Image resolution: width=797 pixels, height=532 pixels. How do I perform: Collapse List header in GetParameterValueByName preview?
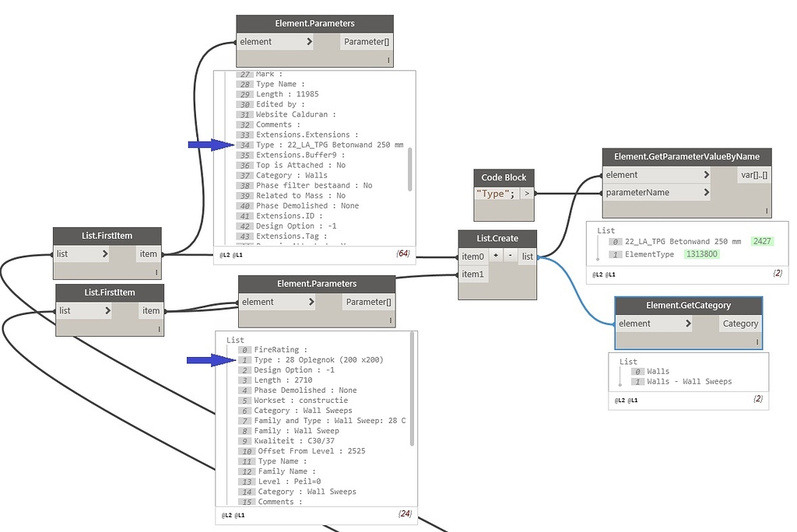coord(606,231)
